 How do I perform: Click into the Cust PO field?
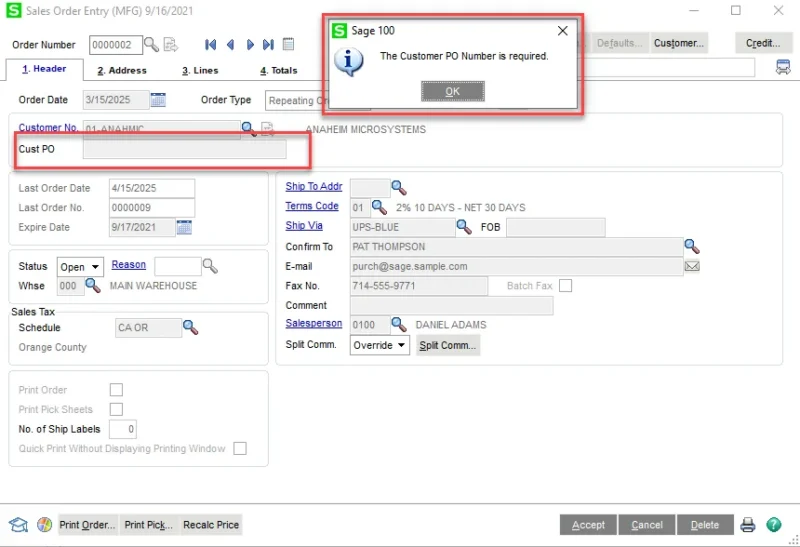click(x=185, y=150)
